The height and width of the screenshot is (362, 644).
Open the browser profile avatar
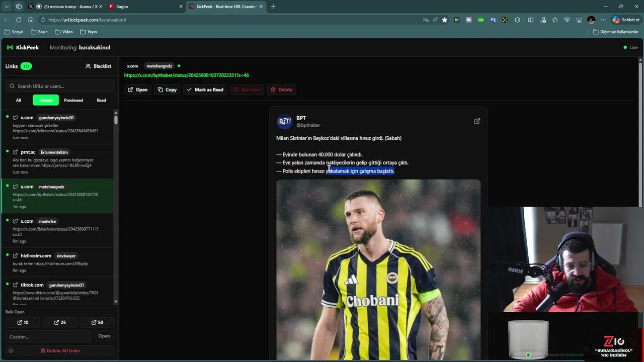click(591, 20)
